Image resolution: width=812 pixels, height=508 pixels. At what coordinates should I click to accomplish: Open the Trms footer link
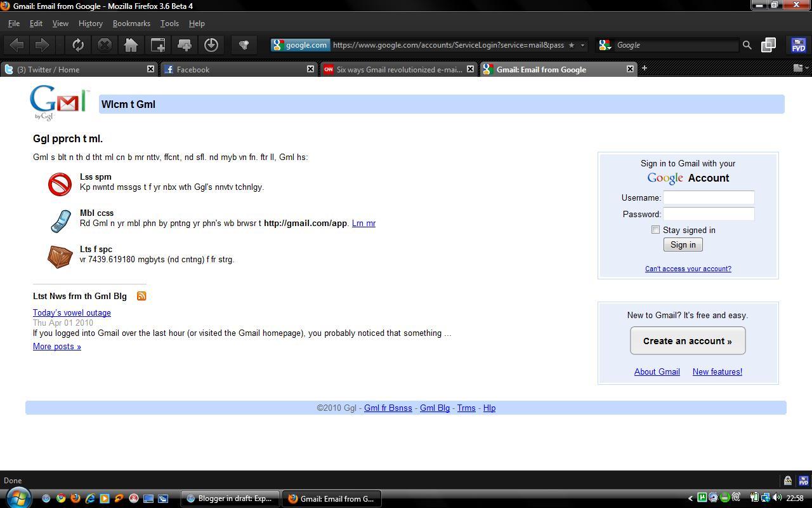coord(466,408)
